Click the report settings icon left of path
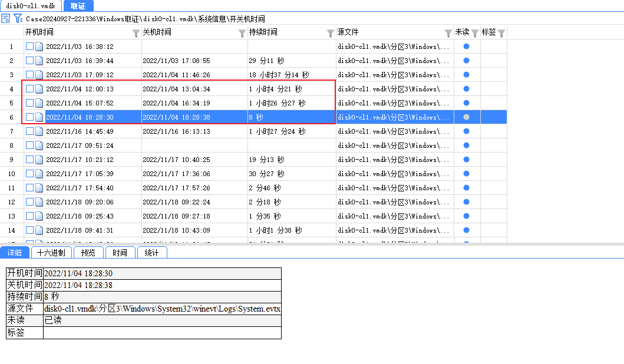 (x=6, y=19)
